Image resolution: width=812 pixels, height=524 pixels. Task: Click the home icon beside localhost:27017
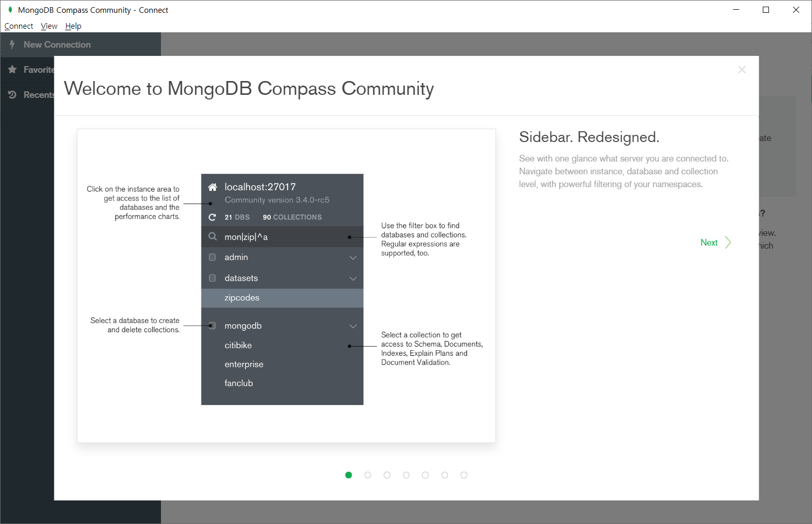click(212, 187)
